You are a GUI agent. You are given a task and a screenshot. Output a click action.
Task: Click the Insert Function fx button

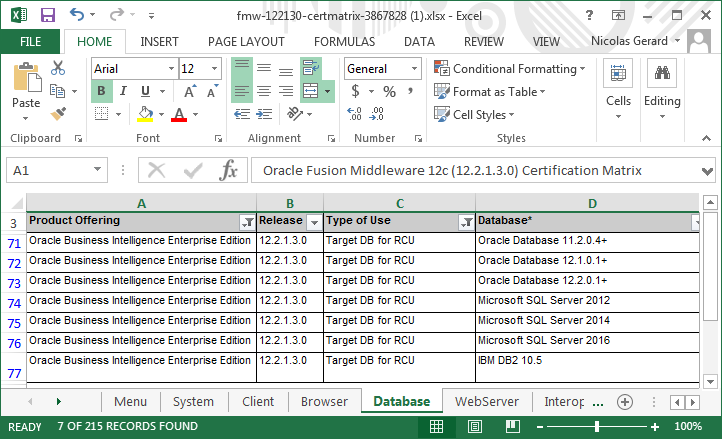point(228,171)
